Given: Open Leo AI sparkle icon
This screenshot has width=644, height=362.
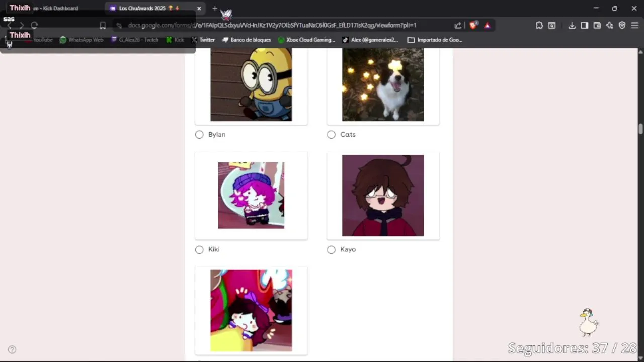Looking at the screenshot, I should (x=610, y=25).
